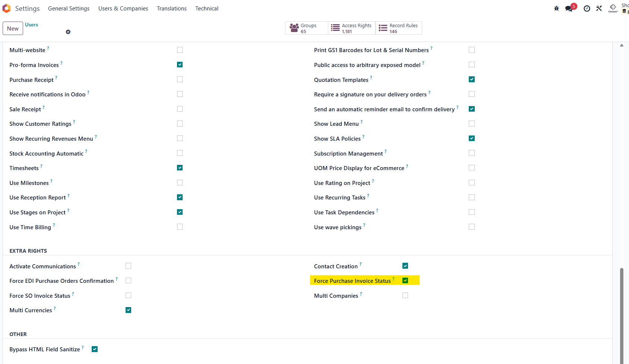Disable the Timesheets checkbox
The height and width of the screenshot is (364, 629).
point(180,168)
